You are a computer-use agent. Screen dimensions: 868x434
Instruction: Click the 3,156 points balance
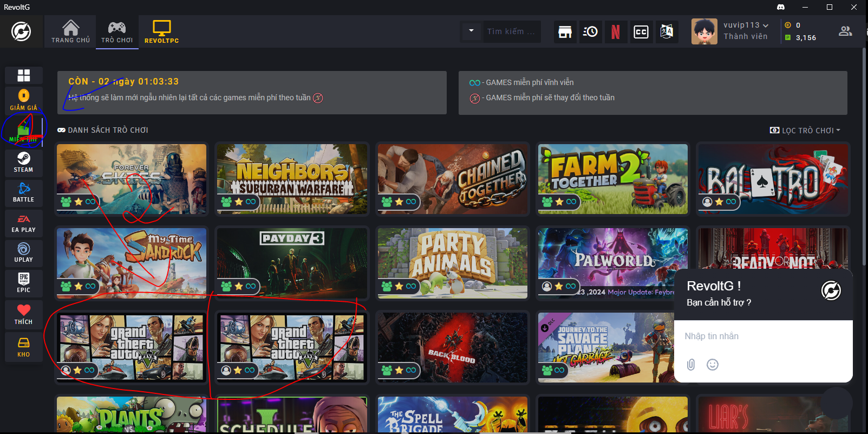800,37
